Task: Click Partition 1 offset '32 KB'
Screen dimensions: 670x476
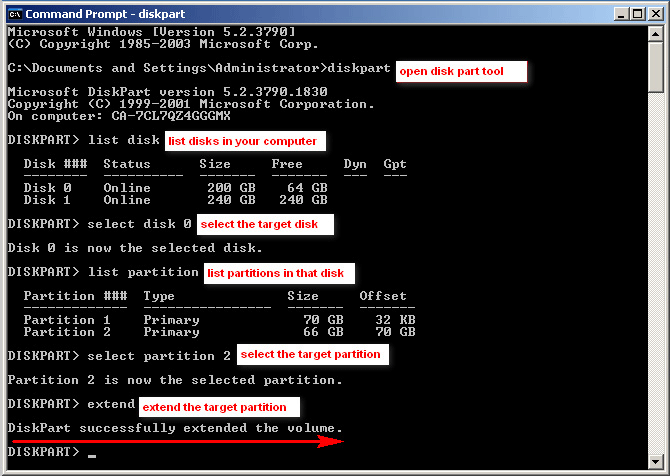Action: pyautogui.click(x=395, y=320)
